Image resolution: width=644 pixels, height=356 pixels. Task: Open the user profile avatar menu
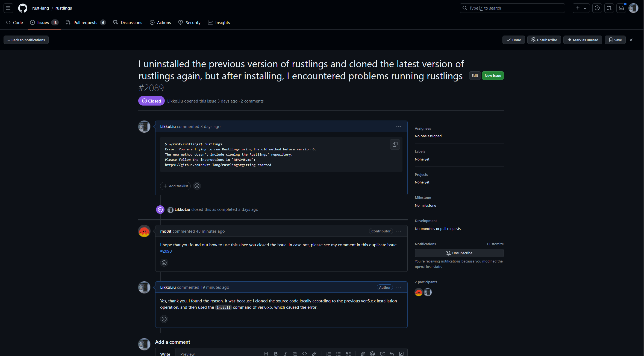[x=633, y=8]
